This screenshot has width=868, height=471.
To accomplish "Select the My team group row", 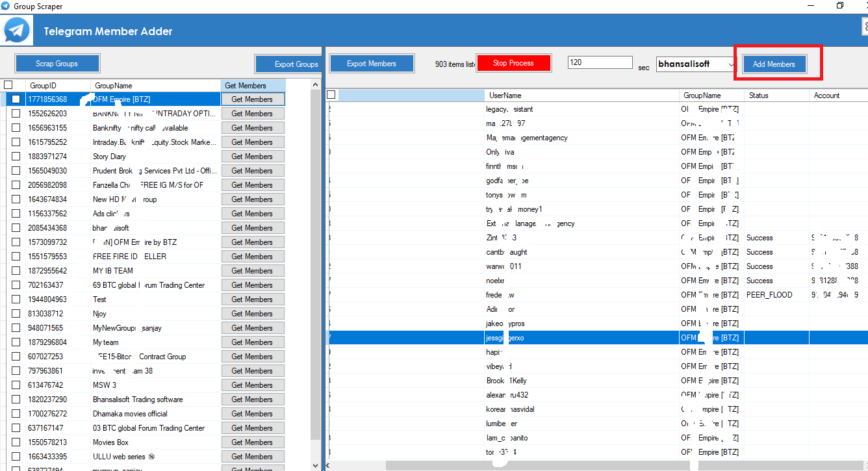I will click(x=144, y=342).
